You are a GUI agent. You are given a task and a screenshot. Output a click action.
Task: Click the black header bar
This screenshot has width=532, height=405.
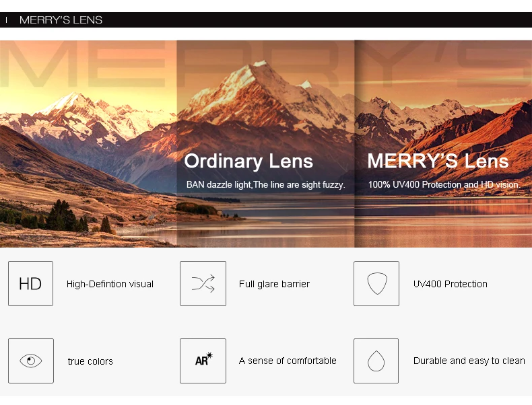click(x=266, y=20)
